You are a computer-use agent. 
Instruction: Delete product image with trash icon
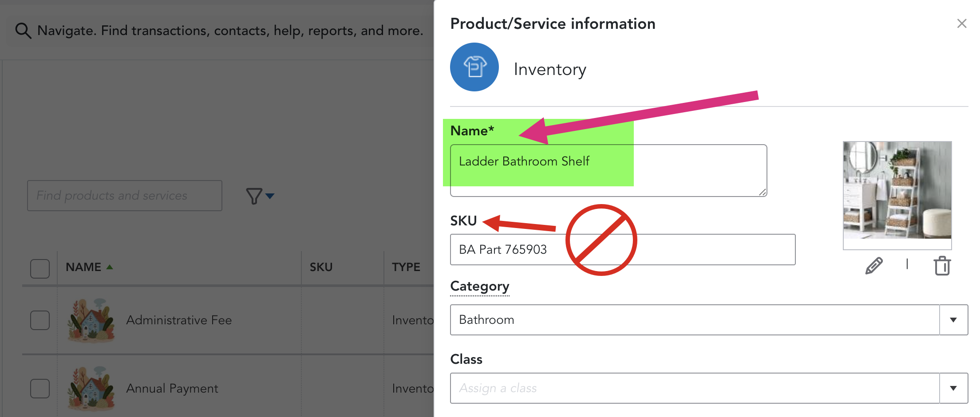942,266
